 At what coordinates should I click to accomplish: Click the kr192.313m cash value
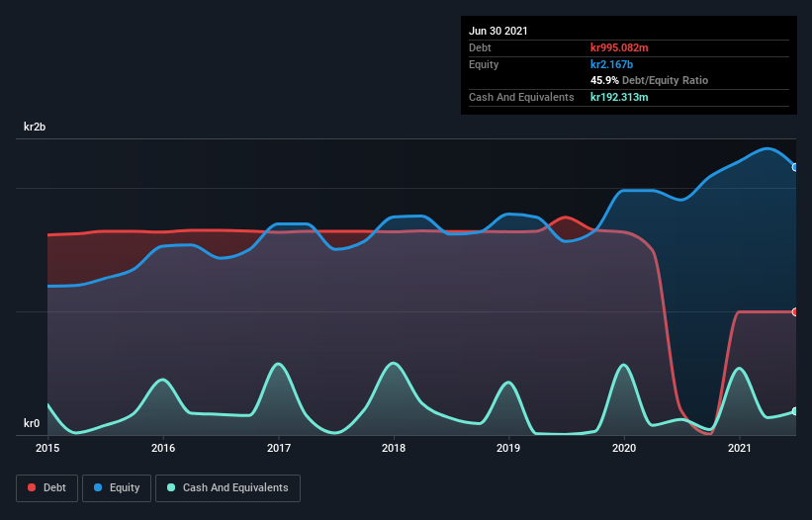click(619, 97)
